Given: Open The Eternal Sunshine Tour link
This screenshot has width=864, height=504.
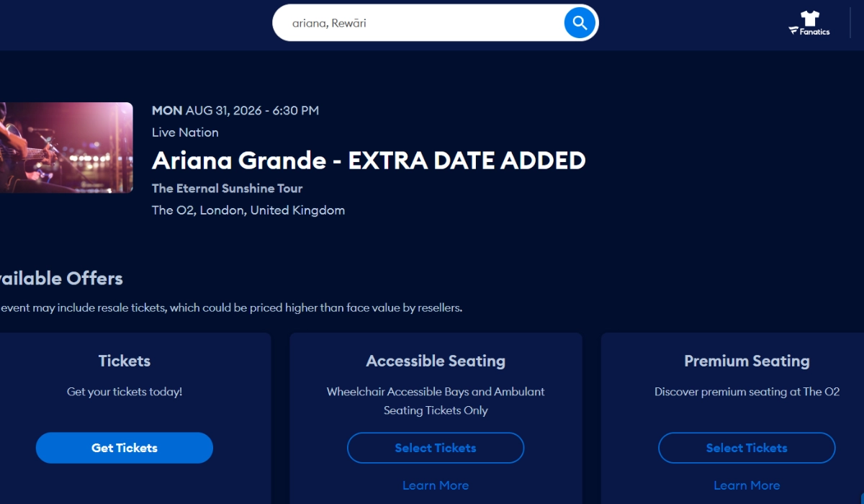Looking at the screenshot, I should coord(227,188).
